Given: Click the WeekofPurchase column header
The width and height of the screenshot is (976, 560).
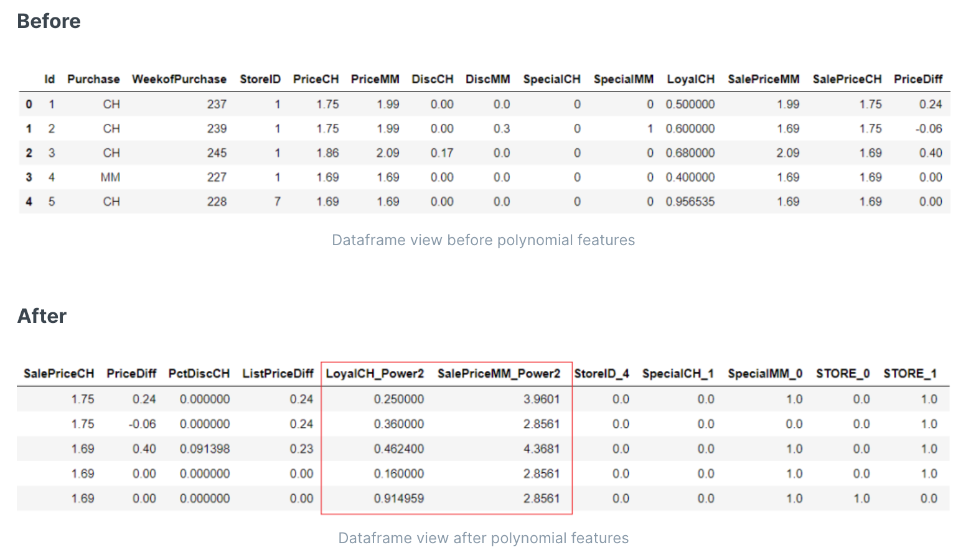Looking at the screenshot, I should pyautogui.click(x=179, y=79).
